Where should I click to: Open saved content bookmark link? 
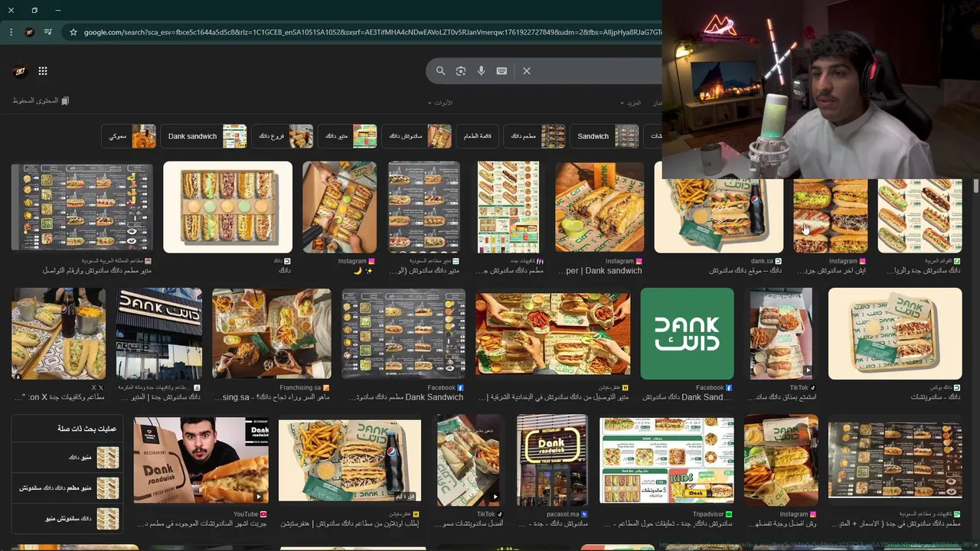click(41, 101)
